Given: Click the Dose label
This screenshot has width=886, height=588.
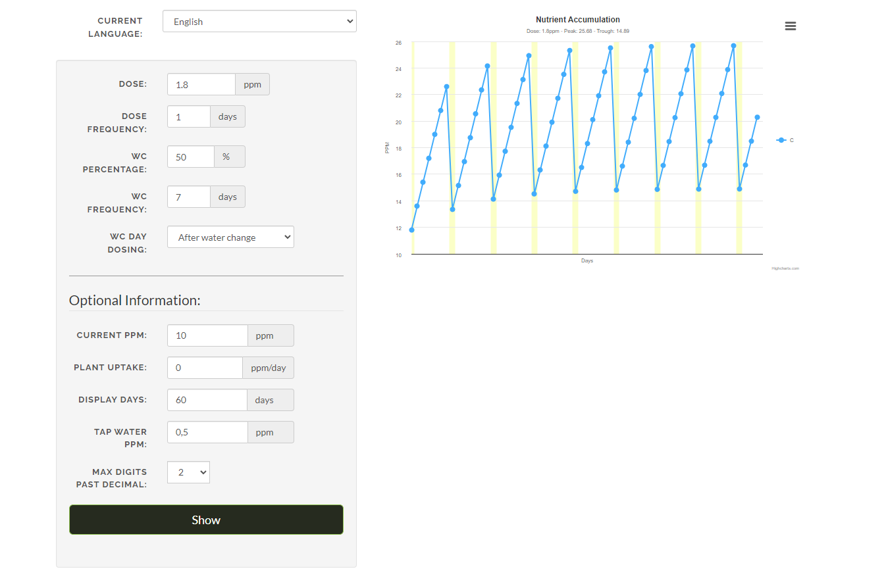Looking at the screenshot, I should tap(133, 84).
